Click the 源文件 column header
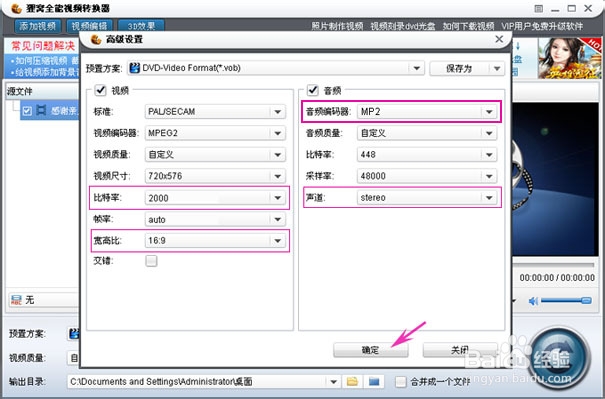Image resolution: width=605 pixels, height=399 pixels. (42, 91)
